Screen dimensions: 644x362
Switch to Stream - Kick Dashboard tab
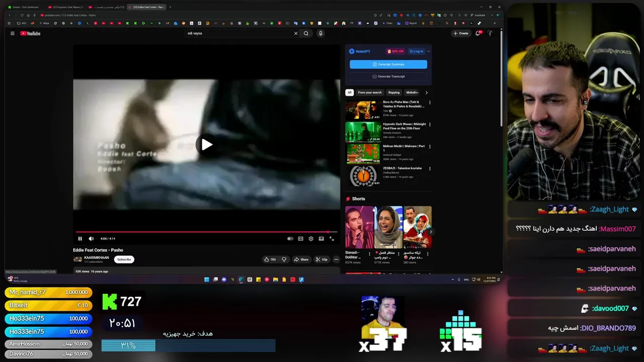click(x=25, y=7)
